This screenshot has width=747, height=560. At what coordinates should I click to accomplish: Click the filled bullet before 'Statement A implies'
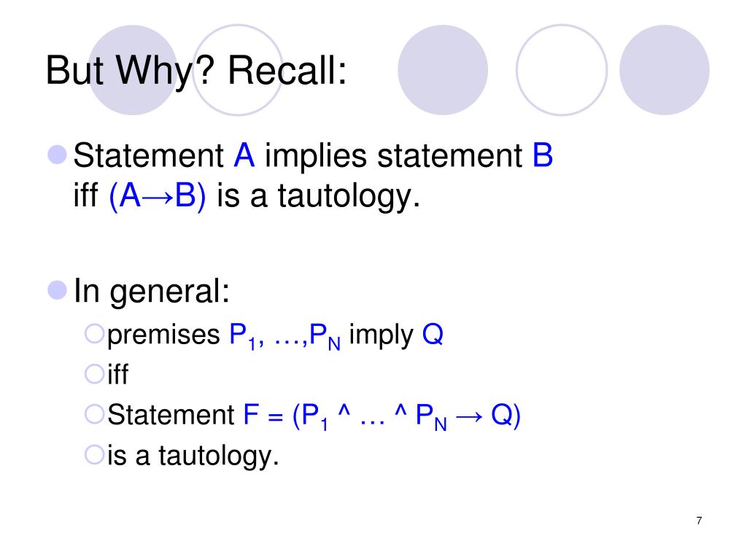(57, 155)
